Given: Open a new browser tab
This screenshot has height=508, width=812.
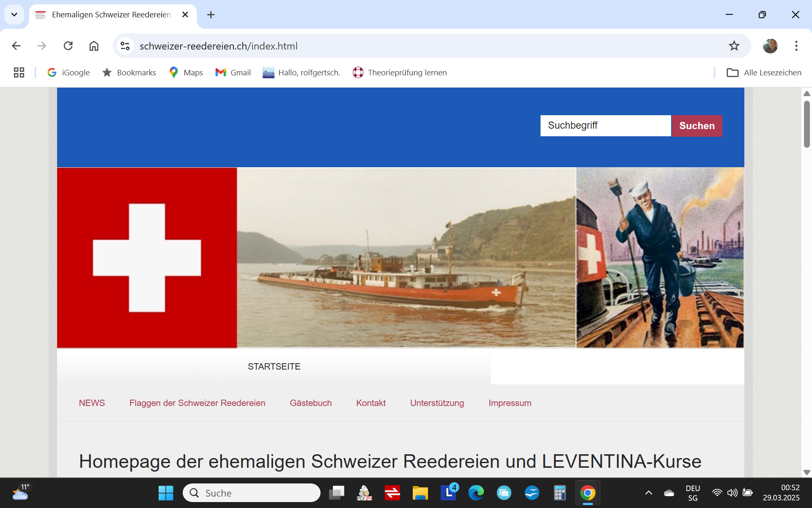Looking at the screenshot, I should click(x=211, y=15).
